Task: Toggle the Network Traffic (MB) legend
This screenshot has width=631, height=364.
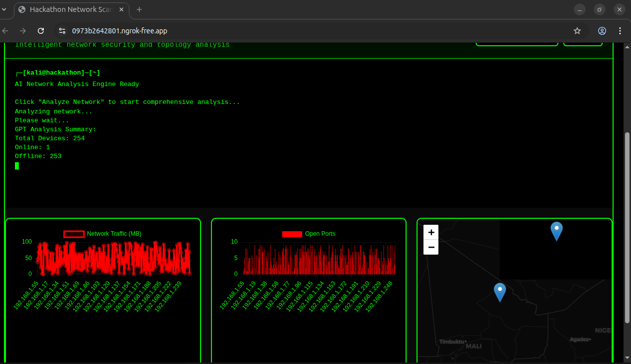Action: (103, 234)
